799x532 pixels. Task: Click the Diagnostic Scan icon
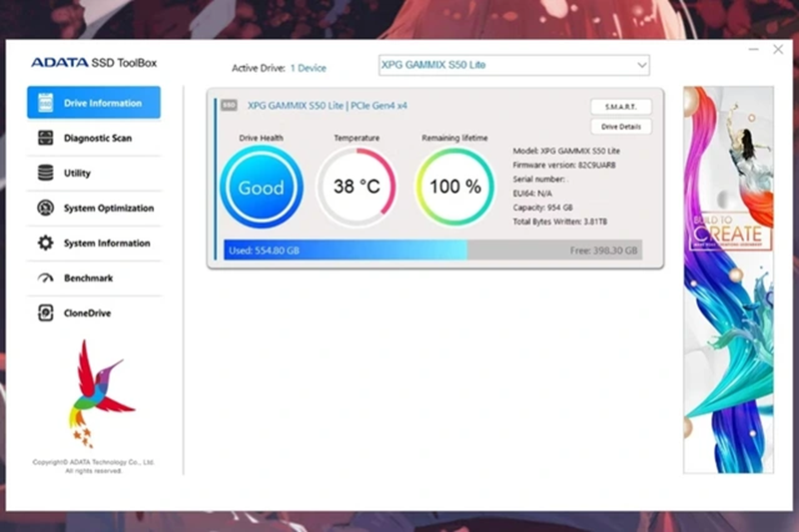(x=45, y=138)
